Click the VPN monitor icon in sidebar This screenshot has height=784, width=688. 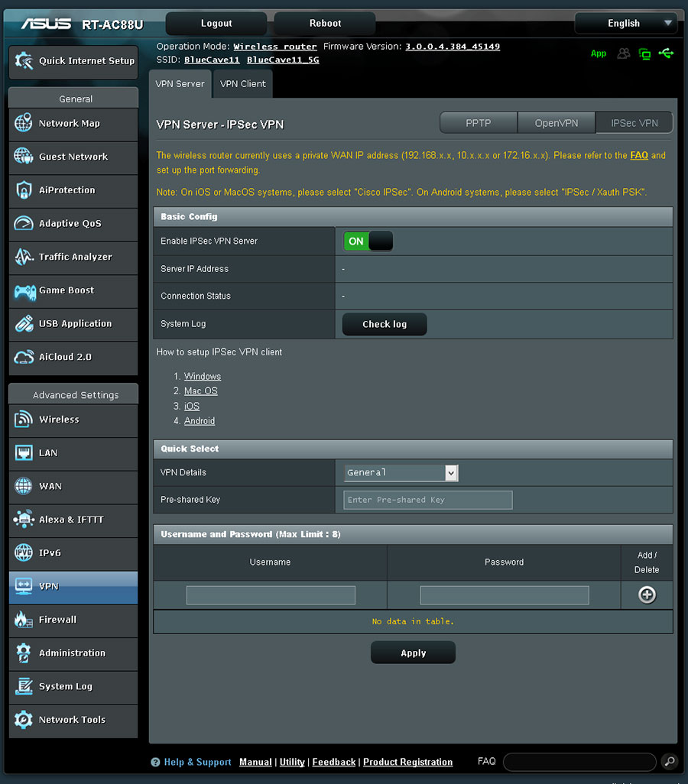[24, 587]
